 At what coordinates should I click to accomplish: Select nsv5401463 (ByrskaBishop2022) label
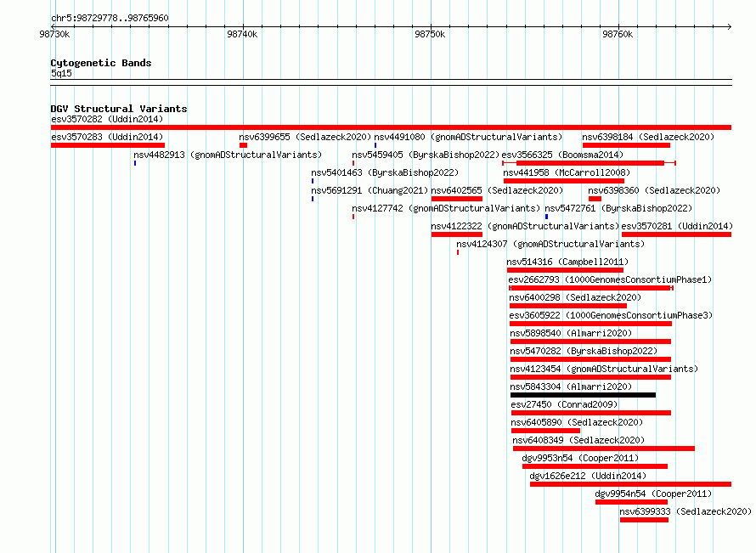pyautogui.click(x=385, y=172)
